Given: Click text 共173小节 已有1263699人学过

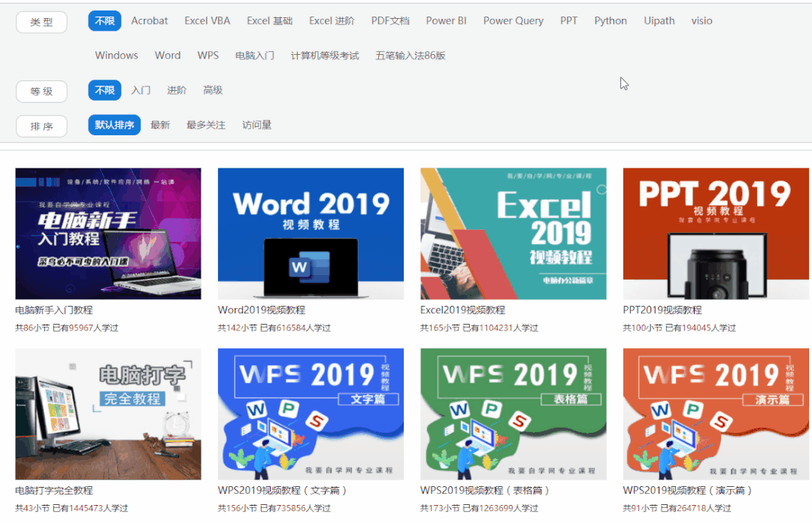Looking at the screenshot, I should 479,508.
